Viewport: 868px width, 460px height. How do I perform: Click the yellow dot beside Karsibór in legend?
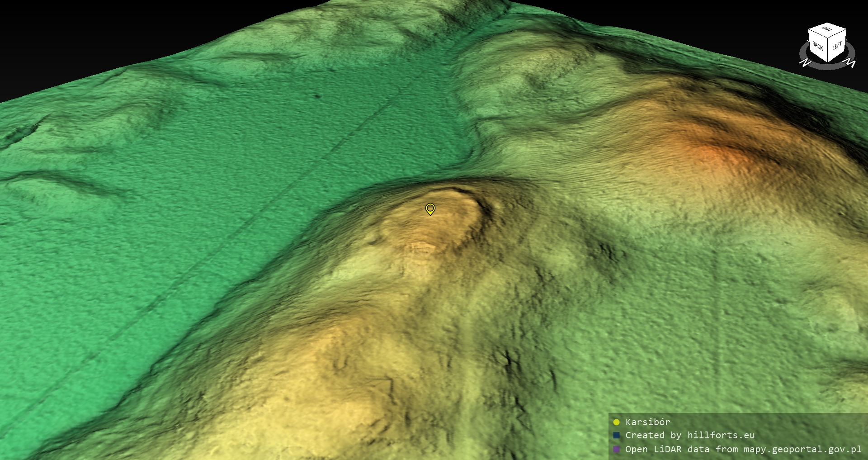click(616, 422)
